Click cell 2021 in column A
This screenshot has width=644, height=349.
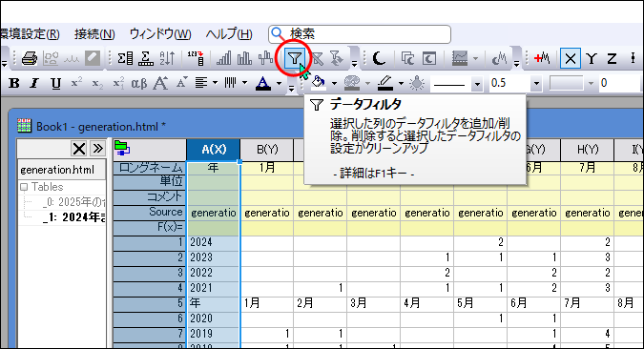point(213,288)
